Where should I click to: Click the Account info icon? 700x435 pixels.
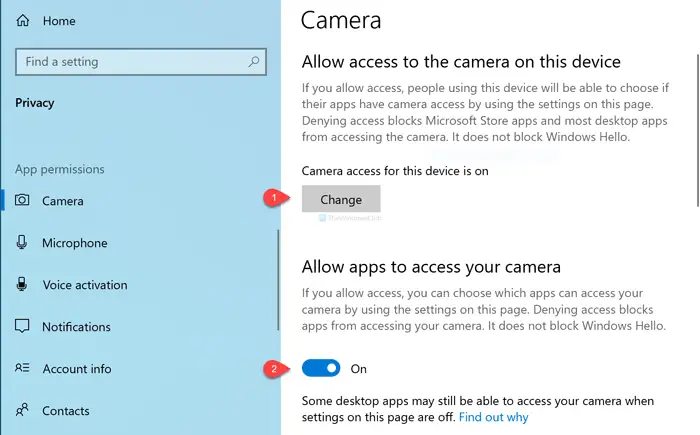pyautogui.click(x=23, y=369)
